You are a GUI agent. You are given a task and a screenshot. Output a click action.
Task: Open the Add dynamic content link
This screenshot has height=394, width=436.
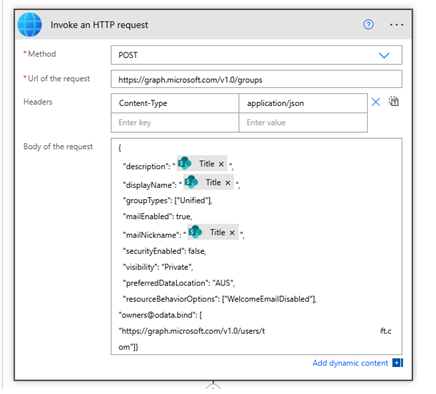[x=350, y=363]
